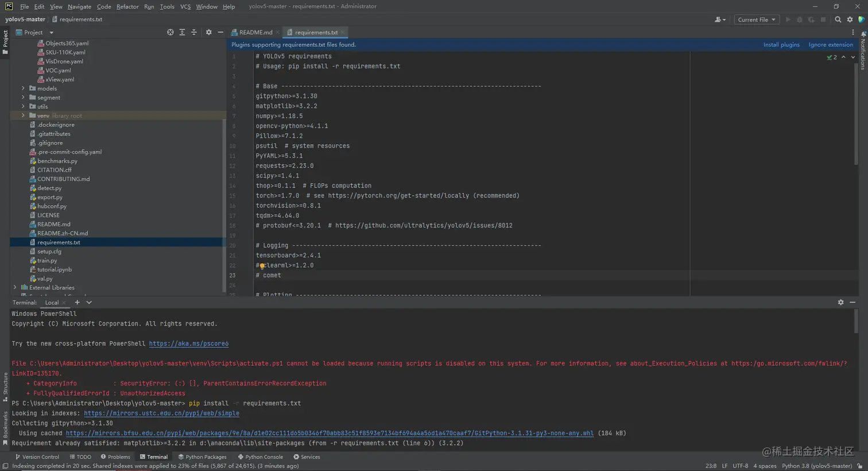Click the inspections checkmark widget
This screenshot has height=471, width=868.
click(832, 57)
